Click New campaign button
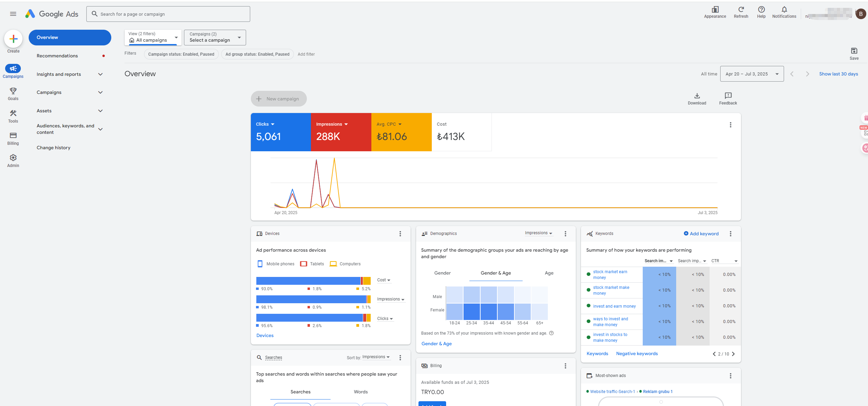 pyautogui.click(x=279, y=99)
